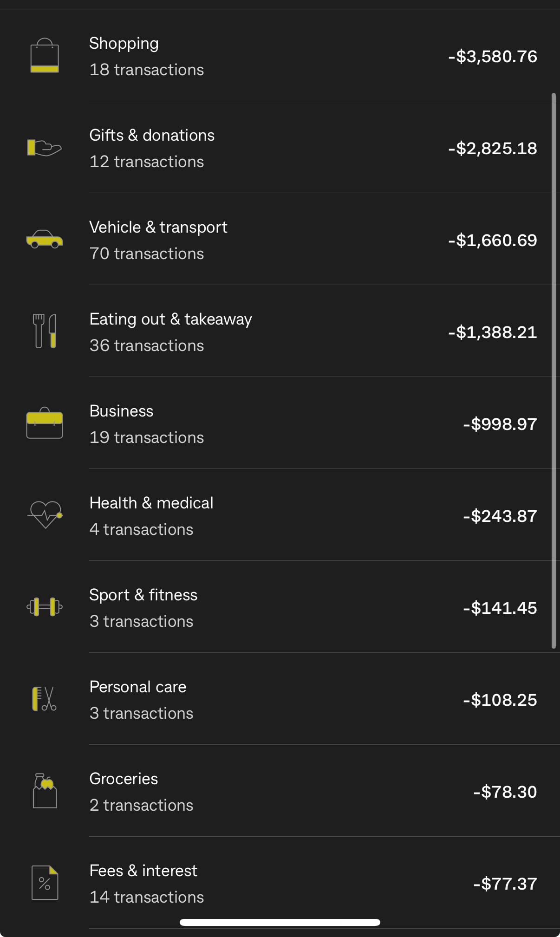The image size is (560, 937).
Task: Tap the Eating out fork and knife icon
Action: pyautogui.click(x=45, y=332)
